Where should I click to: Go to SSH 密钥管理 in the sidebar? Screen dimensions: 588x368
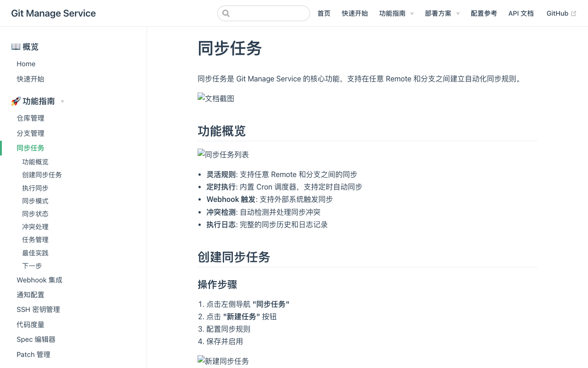[38, 310]
